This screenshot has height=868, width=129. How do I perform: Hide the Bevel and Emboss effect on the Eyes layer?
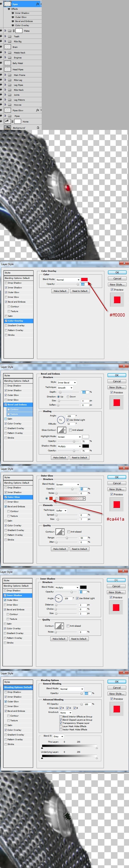pyautogui.click(x=12, y=21)
